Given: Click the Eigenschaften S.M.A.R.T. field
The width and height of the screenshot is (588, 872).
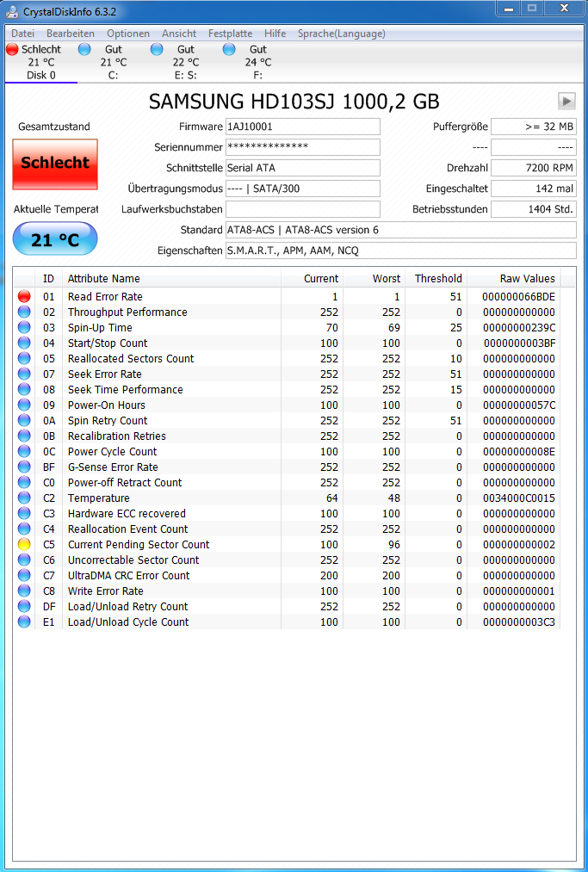Looking at the screenshot, I should 400,250.
